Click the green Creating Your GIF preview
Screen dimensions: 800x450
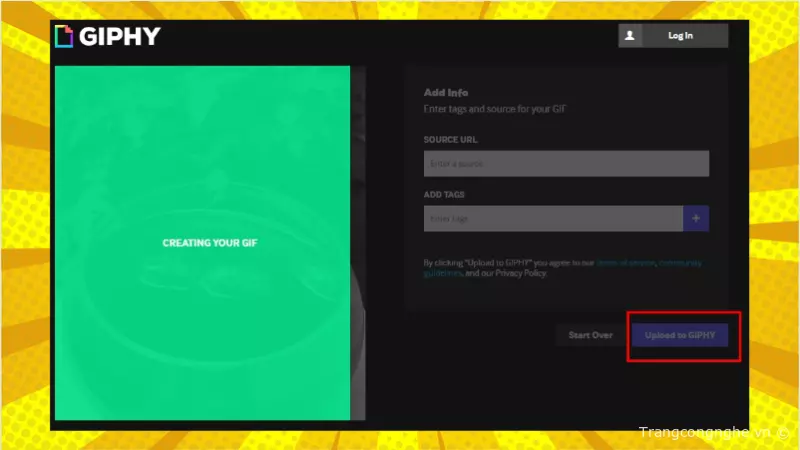coord(202,320)
